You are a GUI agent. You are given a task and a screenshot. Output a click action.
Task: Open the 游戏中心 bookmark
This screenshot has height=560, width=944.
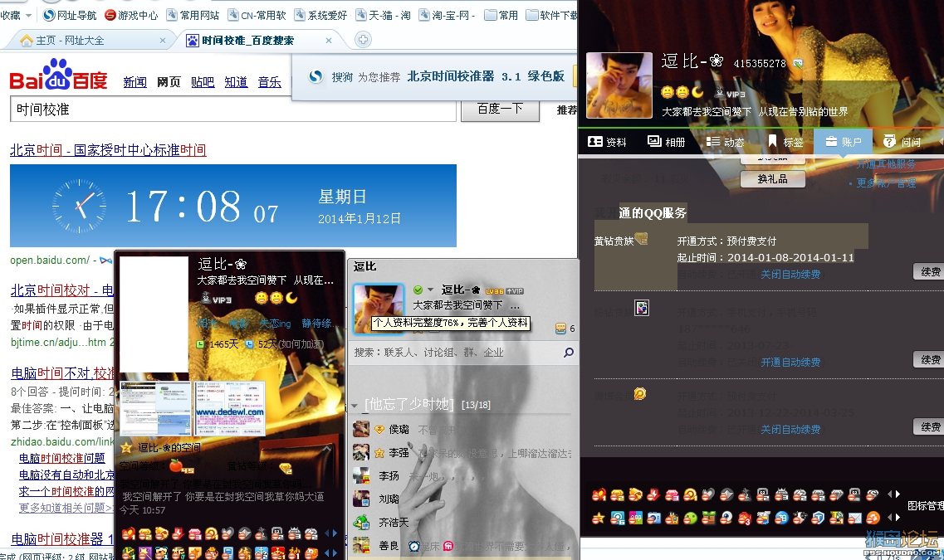[x=131, y=15]
